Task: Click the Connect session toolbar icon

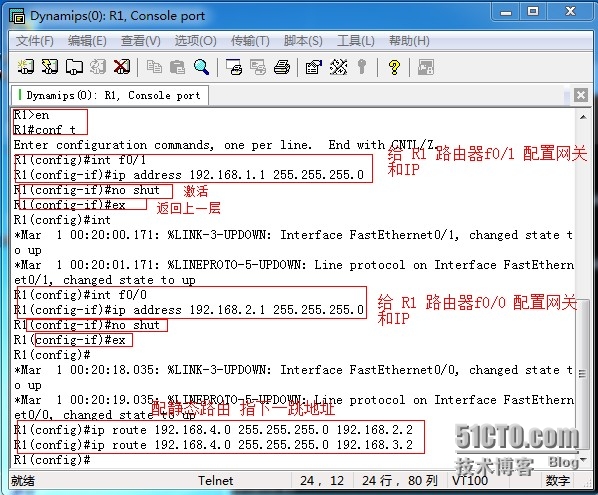Action: (26, 67)
